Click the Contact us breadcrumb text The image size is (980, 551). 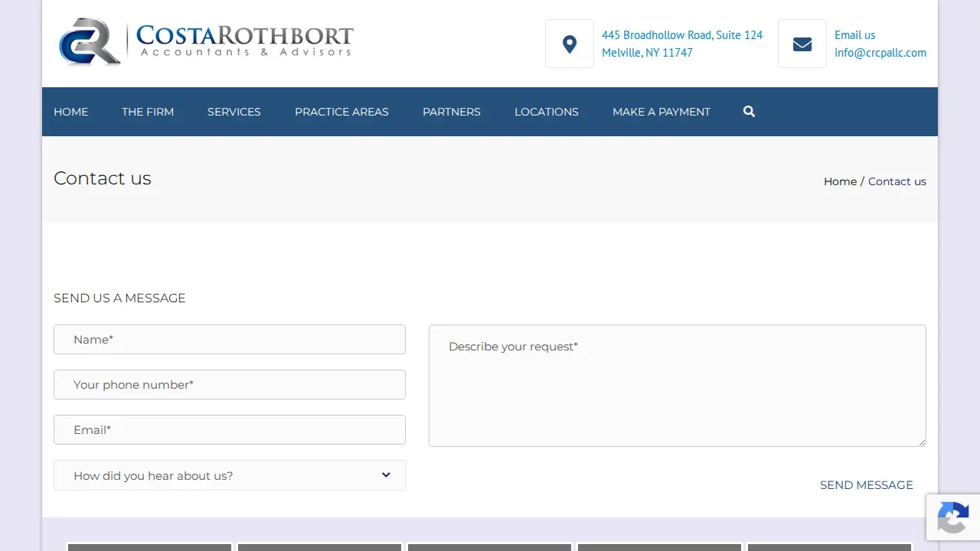[897, 181]
